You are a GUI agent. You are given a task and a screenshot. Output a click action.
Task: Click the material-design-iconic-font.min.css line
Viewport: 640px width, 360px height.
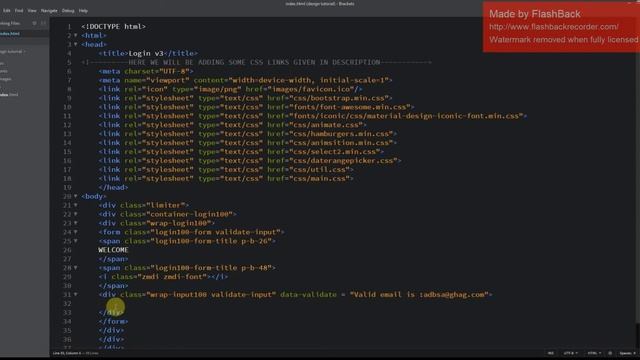pyautogui.click(x=313, y=116)
